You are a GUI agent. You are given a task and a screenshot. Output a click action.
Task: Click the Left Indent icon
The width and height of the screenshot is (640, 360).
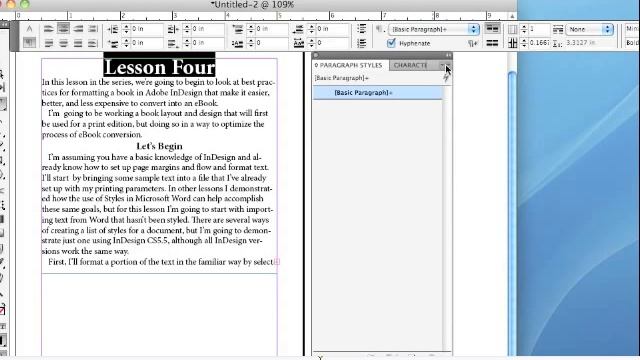click(x=113, y=29)
